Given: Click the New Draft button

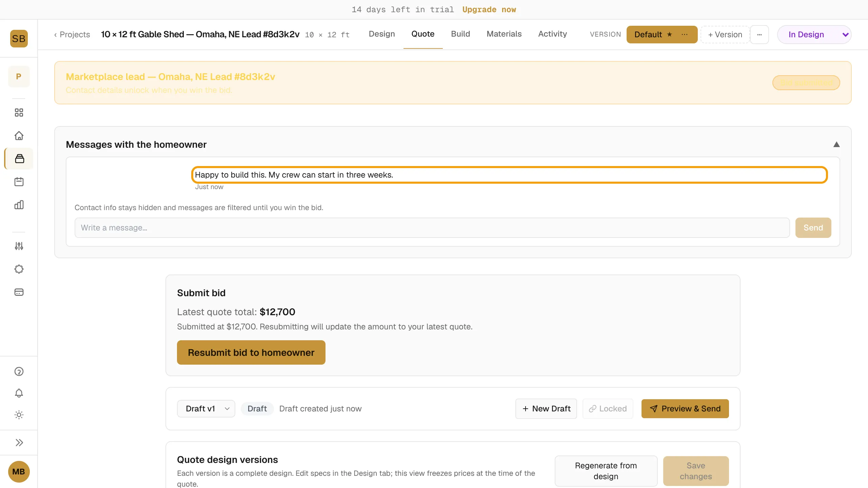Looking at the screenshot, I should click(546, 409).
